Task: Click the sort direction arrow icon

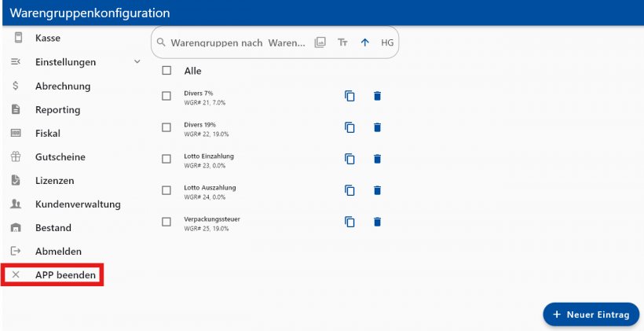Action: 364,42
